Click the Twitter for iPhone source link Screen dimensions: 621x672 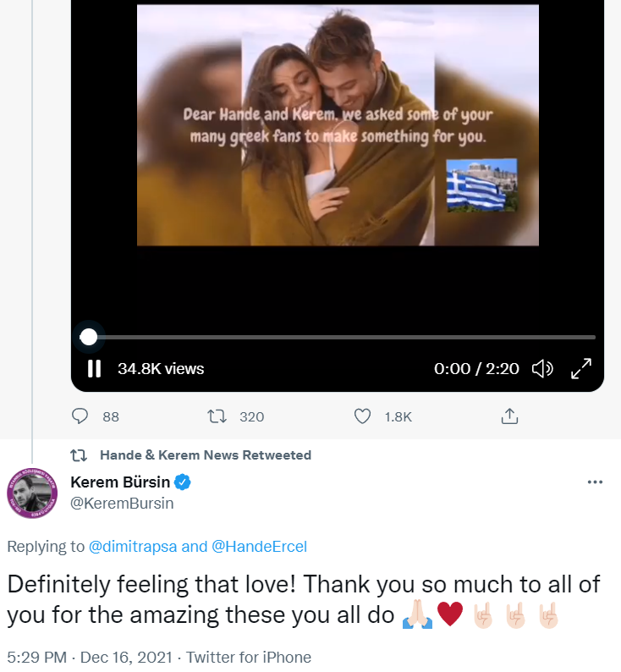pos(249,657)
